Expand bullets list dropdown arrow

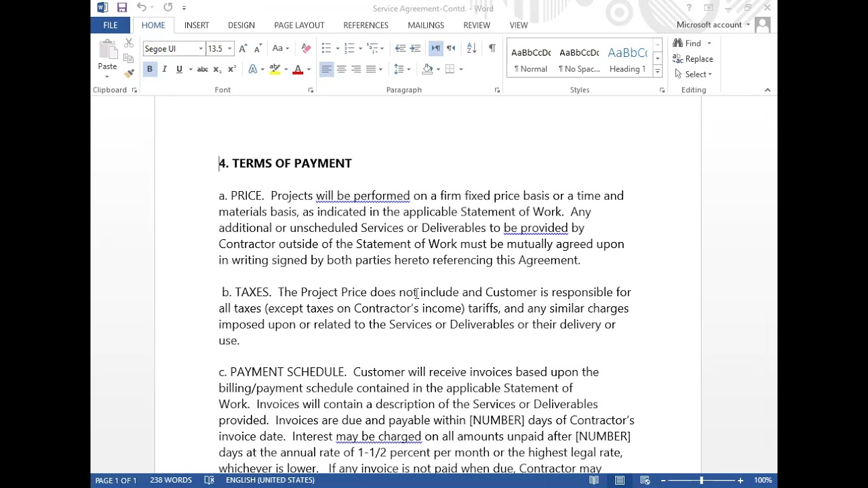pyautogui.click(x=337, y=48)
